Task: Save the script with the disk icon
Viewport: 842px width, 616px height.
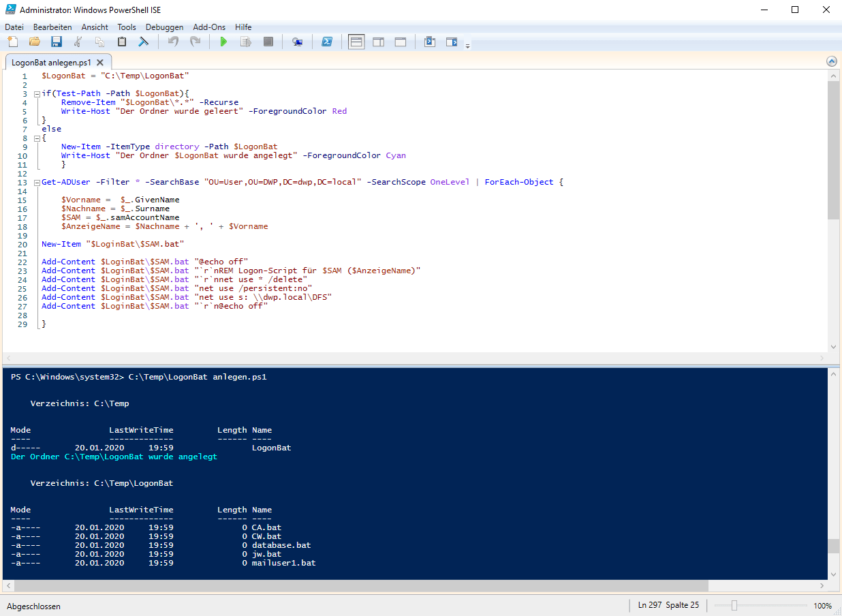Action: (x=56, y=42)
